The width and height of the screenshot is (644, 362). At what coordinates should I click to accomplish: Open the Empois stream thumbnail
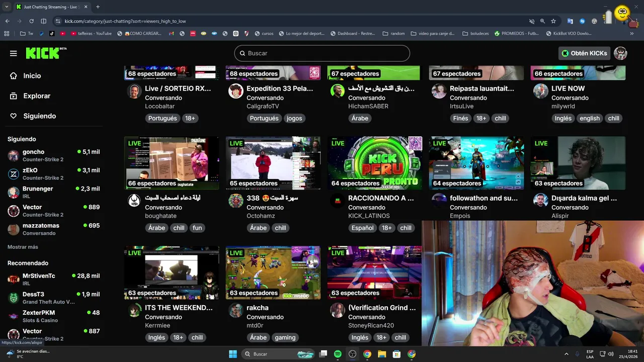[476, 163]
